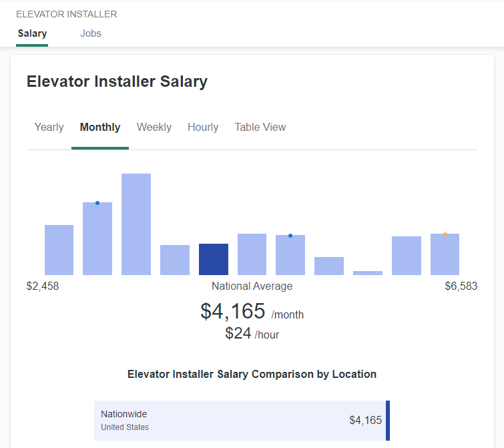Switch to Weekly salary view
Viewport: 504px width, 448px height.
tap(154, 128)
